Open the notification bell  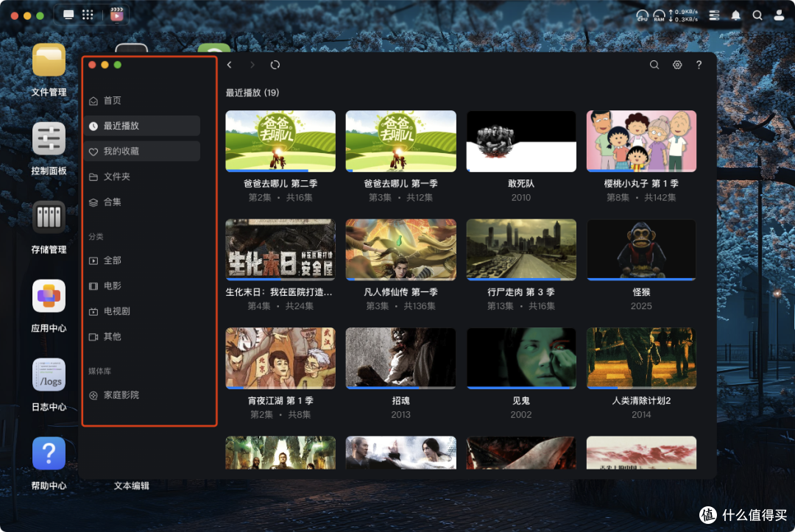[735, 15]
